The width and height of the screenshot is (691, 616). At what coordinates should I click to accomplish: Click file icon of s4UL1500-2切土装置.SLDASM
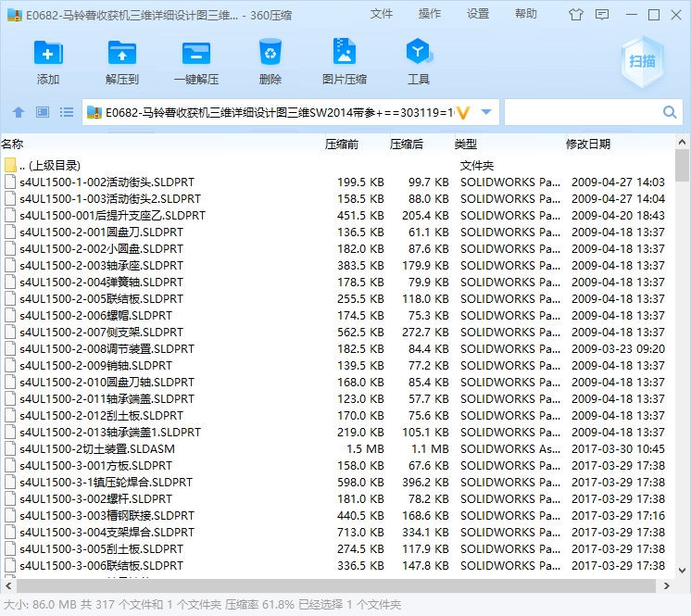[x=10, y=449]
